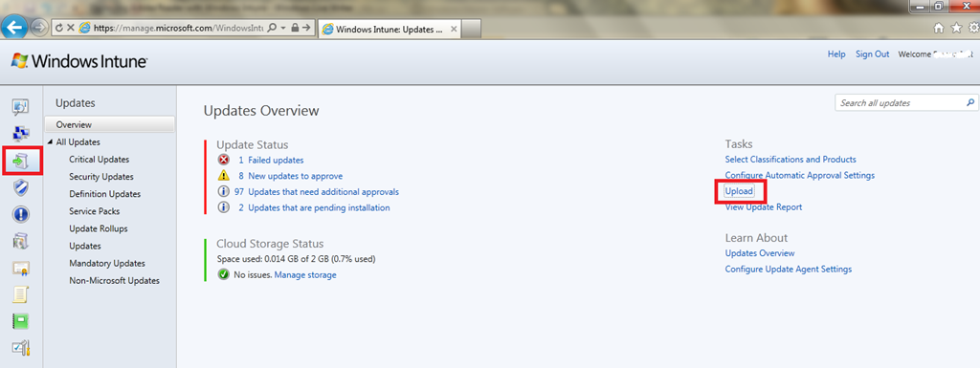The image size is (980, 368).
Task: Select Non-Microsoft Updates in the tree
Action: tap(115, 281)
